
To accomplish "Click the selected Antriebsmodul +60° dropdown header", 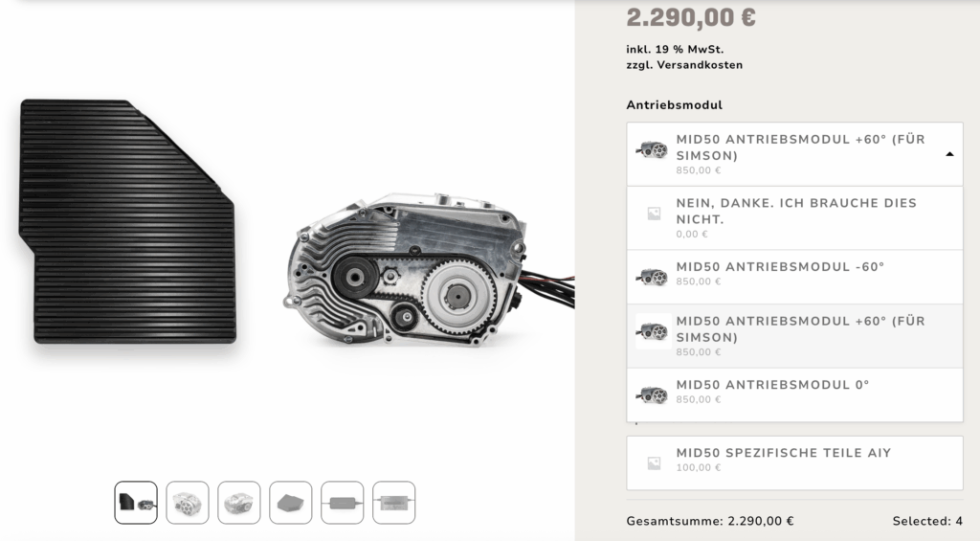I will [794, 154].
